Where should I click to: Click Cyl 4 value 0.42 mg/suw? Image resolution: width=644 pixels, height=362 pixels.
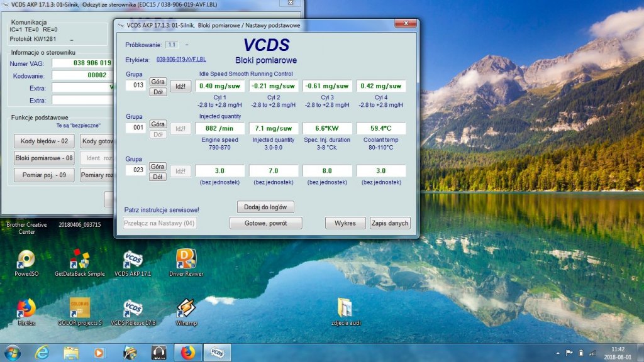tap(380, 85)
